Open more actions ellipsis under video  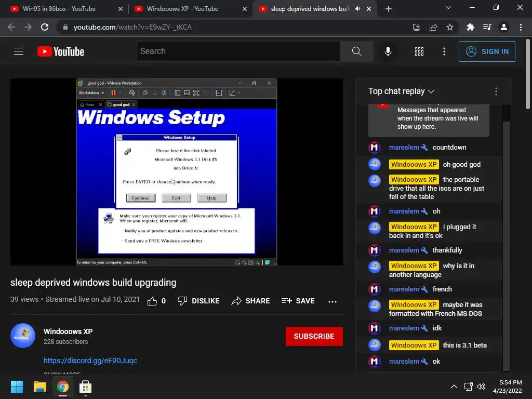(x=332, y=301)
